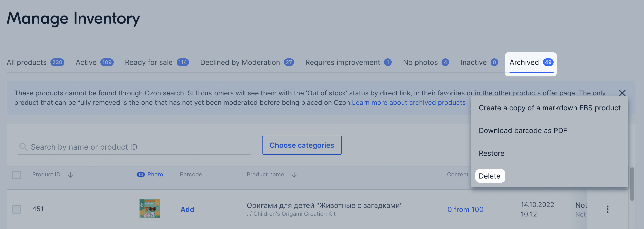
Task: Select Download barcode as PDF option
Action: pos(523,130)
